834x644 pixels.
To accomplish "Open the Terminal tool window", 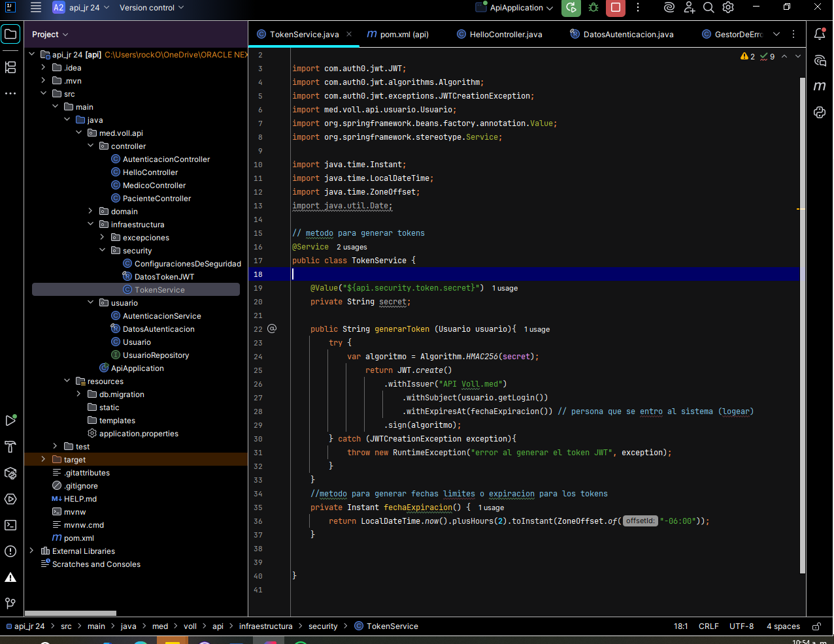I will (10, 525).
